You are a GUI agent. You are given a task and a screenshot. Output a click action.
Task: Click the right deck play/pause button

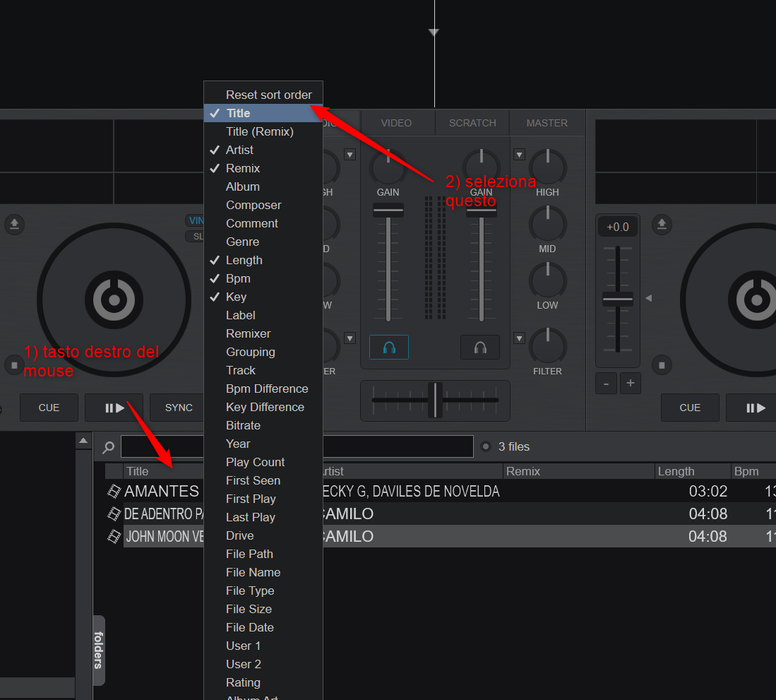[x=751, y=408]
